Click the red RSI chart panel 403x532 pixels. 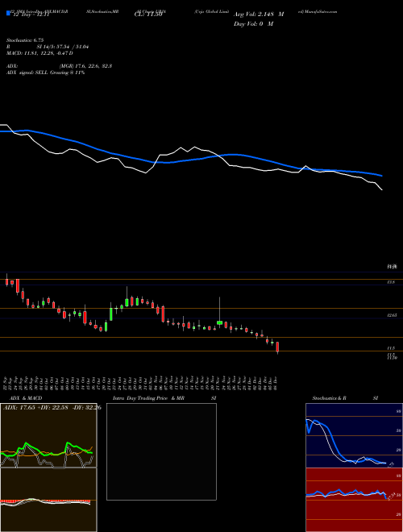tap(354, 500)
